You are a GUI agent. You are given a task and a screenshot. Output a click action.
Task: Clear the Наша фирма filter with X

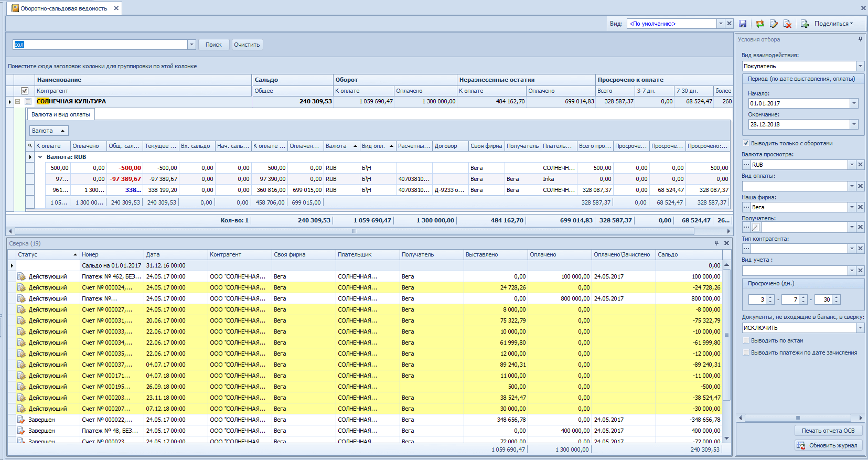tap(860, 207)
